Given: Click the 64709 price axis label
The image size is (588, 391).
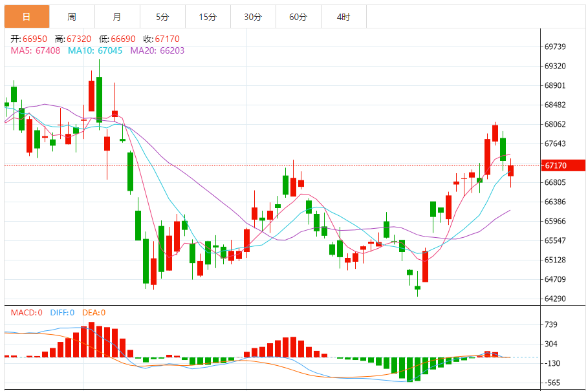Looking at the screenshot, I should 555,279.
